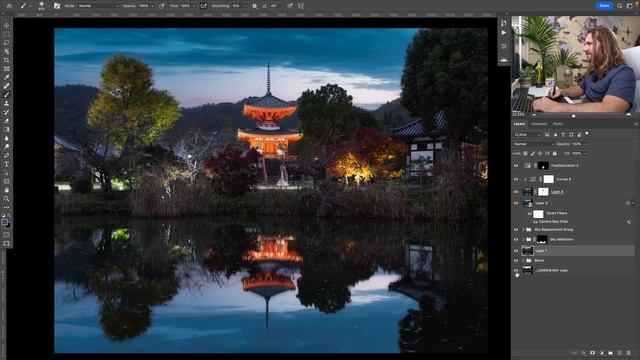Image resolution: width=640 pixels, height=360 pixels.
Task: Switch to the Channels tab
Action: click(x=539, y=124)
